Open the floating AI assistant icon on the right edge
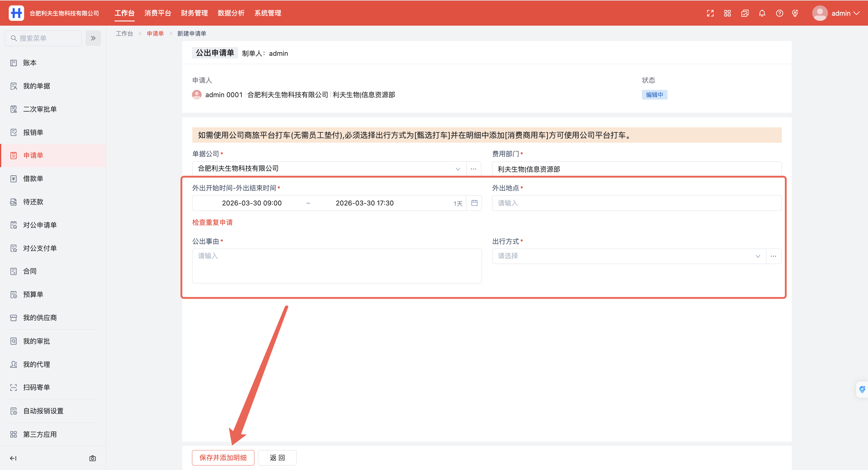The height and width of the screenshot is (470, 868). [862, 389]
